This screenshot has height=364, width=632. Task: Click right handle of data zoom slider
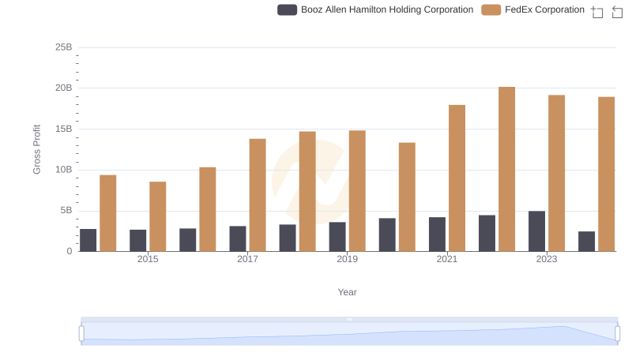pyautogui.click(x=618, y=334)
